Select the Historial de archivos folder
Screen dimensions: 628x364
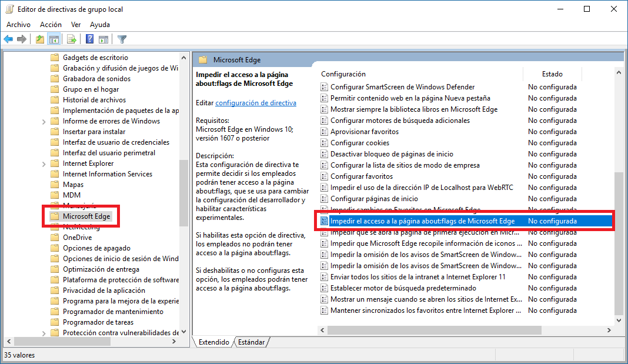94,100
